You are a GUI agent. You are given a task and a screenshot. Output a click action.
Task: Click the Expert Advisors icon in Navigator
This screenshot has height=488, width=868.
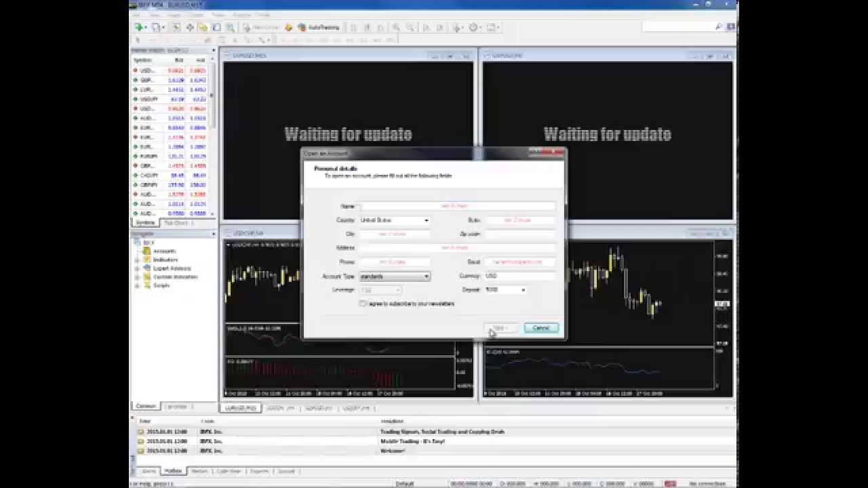pos(146,268)
